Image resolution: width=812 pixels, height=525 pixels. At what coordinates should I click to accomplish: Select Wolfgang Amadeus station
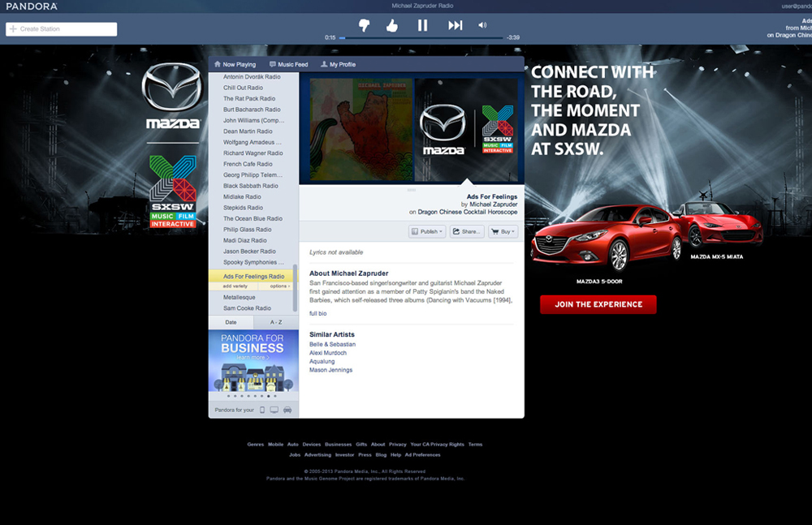click(253, 142)
